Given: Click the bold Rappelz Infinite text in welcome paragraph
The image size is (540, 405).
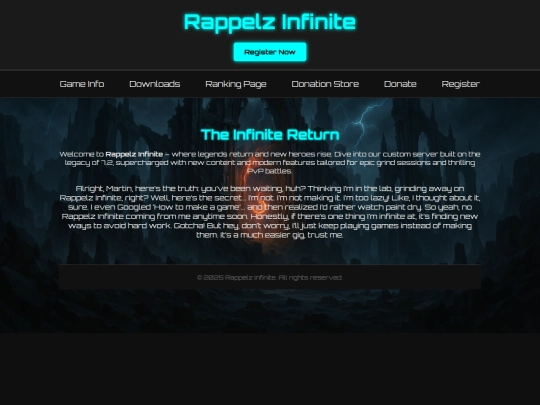Looking at the screenshot, I should (x=134, y=154).
